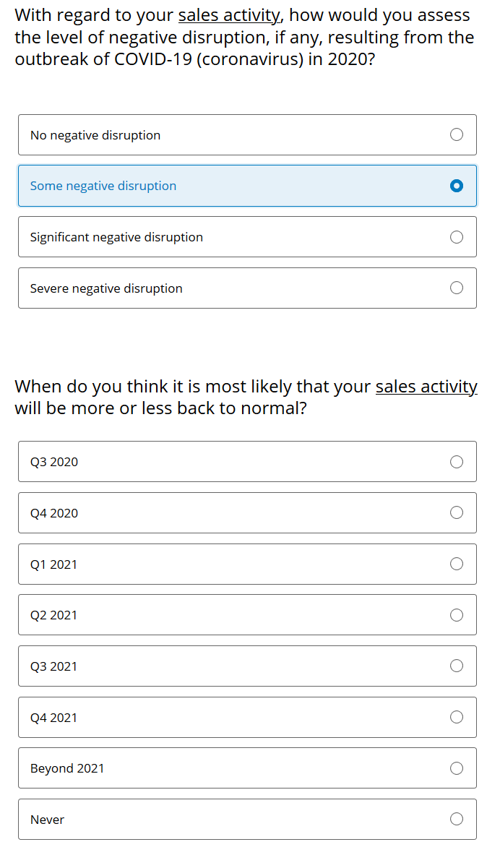This screenshot has width=500, height=868.
Task: Pick the Q3 2020 radio button
Action: 457,462
